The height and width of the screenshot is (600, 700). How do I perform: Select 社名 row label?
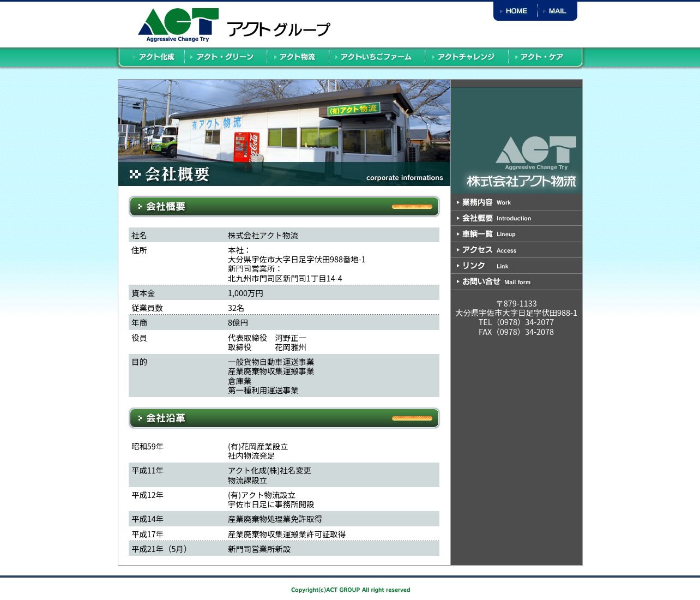pos(139,236)
